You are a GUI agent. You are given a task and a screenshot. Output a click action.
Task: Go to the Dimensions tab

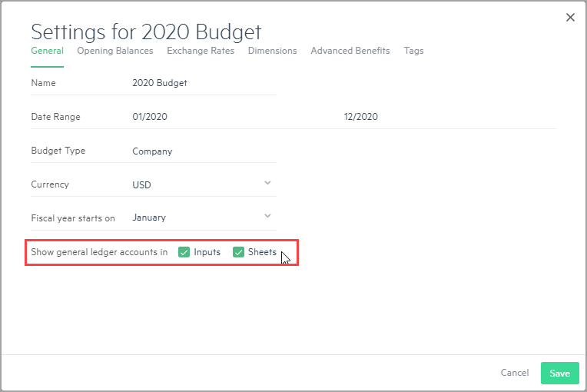click(272, 51)
